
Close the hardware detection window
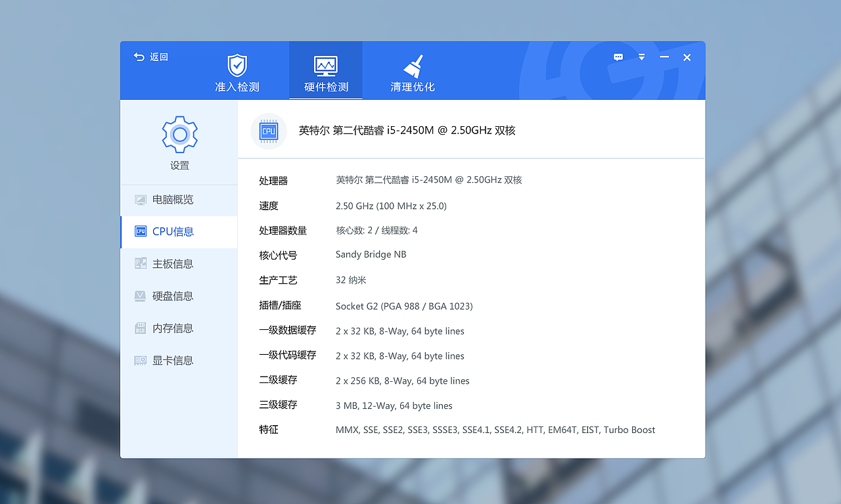tap(687, 57)
